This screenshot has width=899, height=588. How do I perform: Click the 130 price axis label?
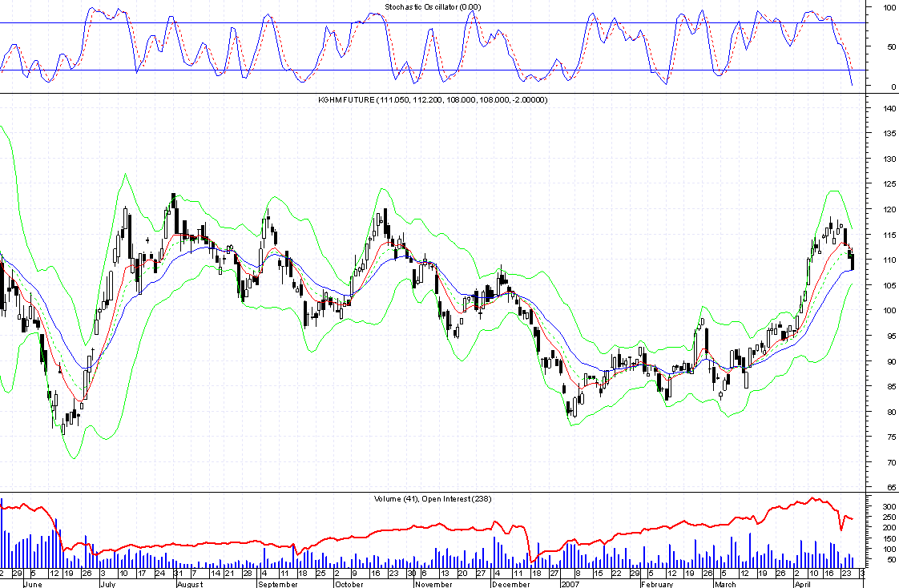[889, 159]
